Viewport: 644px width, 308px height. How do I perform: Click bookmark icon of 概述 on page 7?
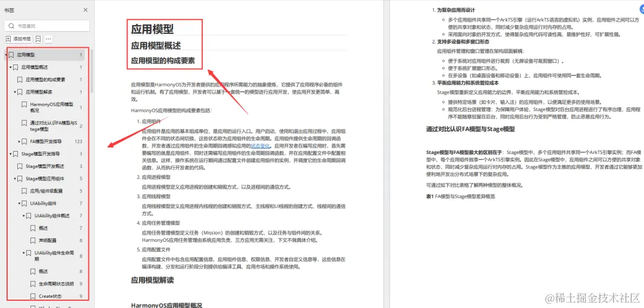[33, 228]
